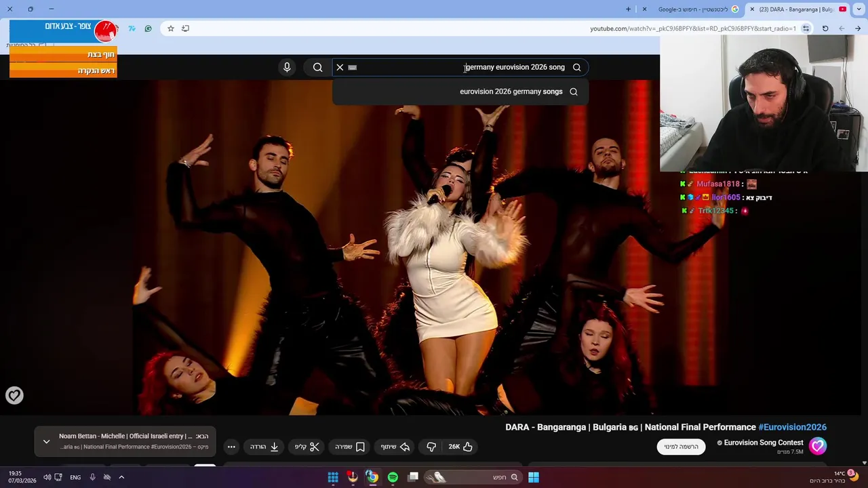The height and width of the screenshot is (488, 868).
Task: Go forward using the browser forward arrow
Action: [842, 28]
